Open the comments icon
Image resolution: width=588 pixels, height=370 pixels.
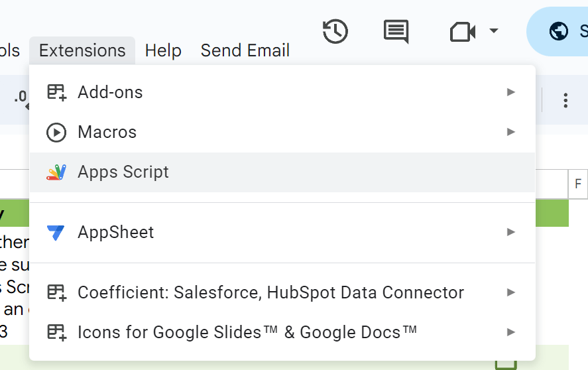tap(396, 31)
